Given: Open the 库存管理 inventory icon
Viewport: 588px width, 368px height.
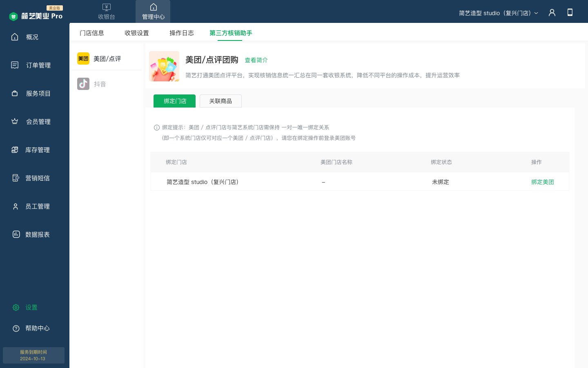Looking at the screenshot, I should (x=15, y=150).
